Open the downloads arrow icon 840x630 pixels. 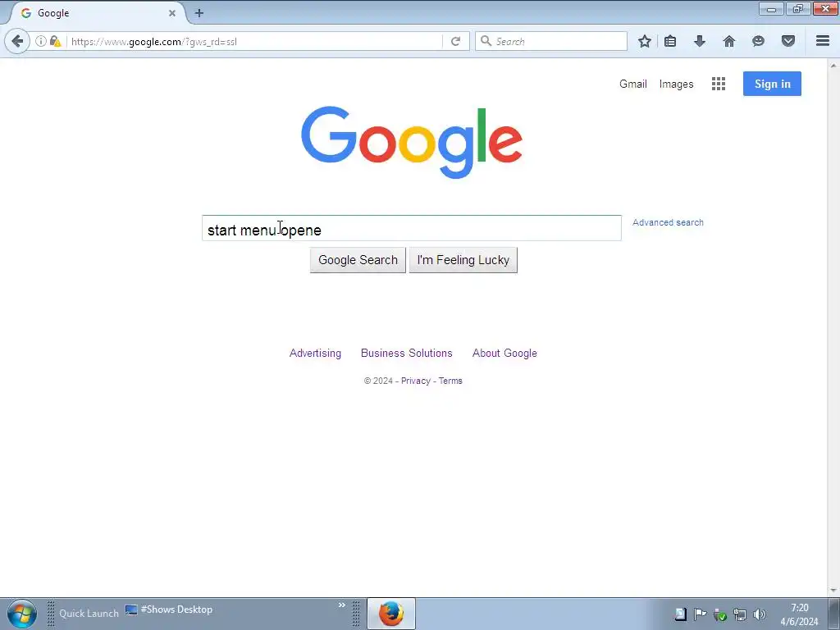tap(700, 41)
